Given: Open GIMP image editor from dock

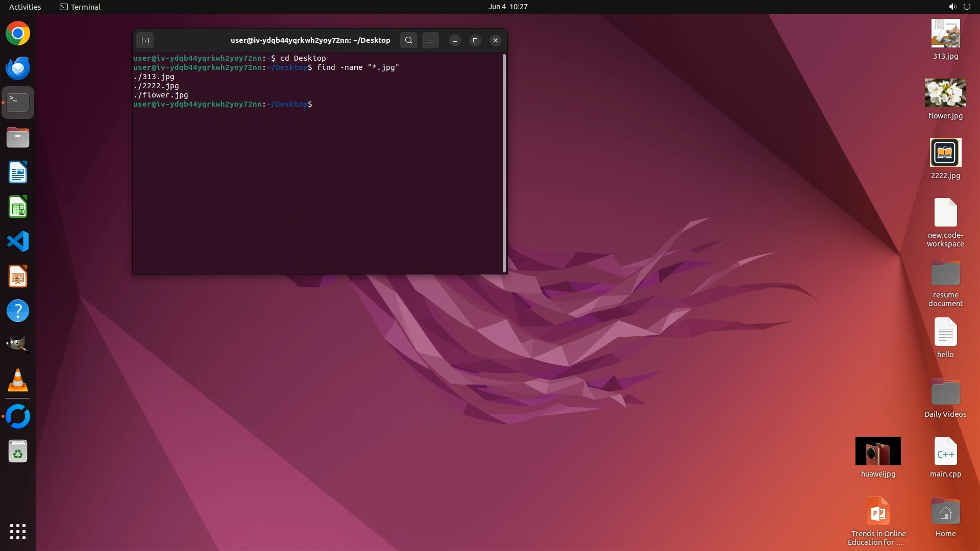Looking at the screenshot, I should (x=18, y=345).
